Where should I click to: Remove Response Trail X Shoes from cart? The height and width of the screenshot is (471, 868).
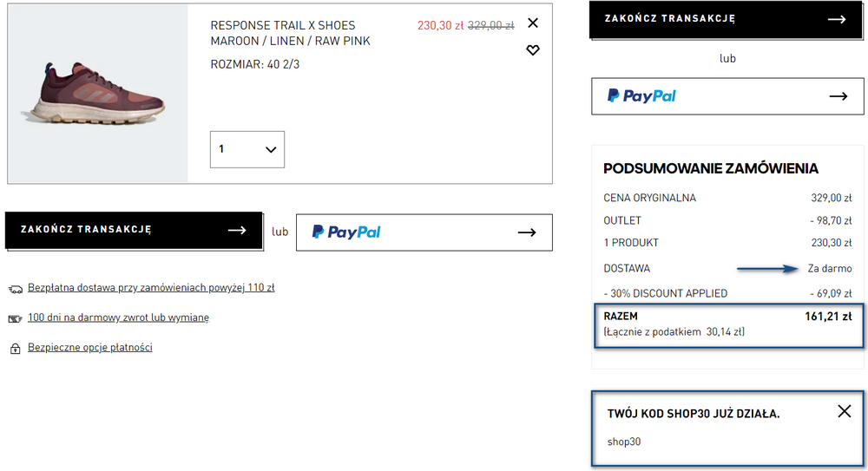(533, 23)
